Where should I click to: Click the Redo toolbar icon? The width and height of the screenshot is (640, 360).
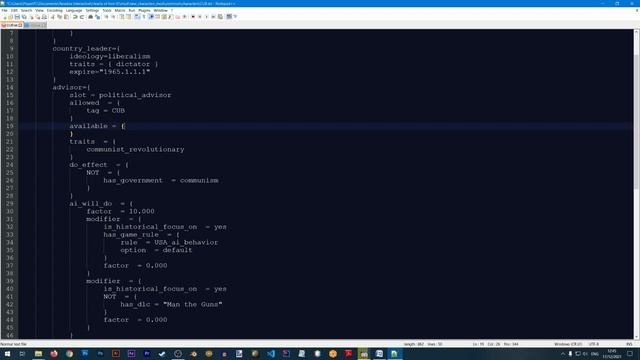[x=82, y=17]
